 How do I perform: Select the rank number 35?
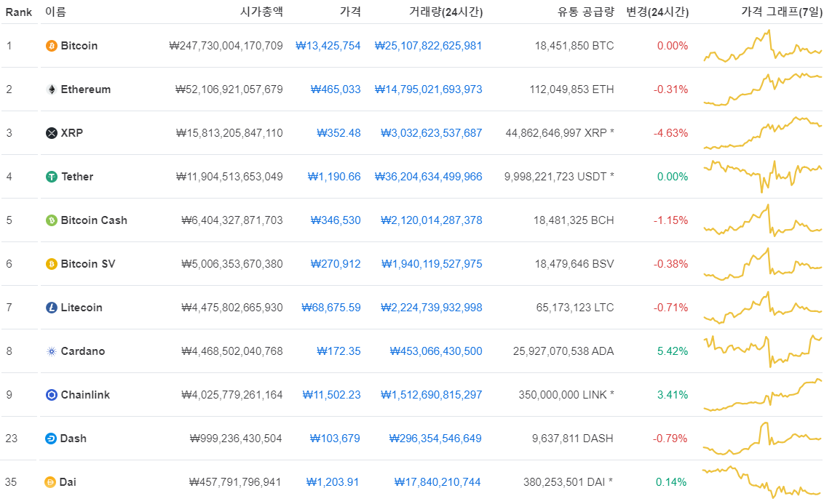click(11, 481)
